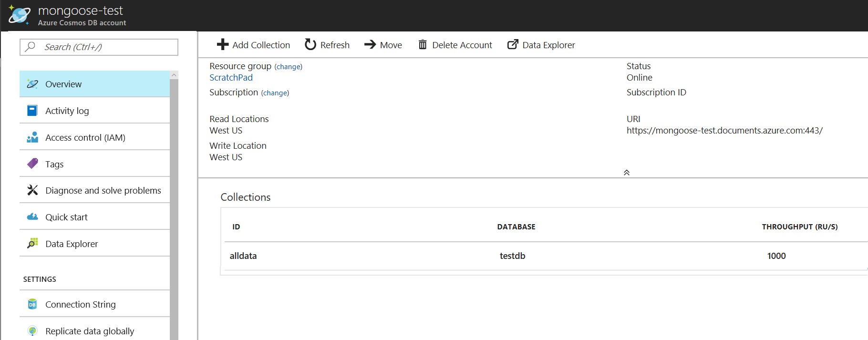Click the Connection String DB icon

coord(32,304)
